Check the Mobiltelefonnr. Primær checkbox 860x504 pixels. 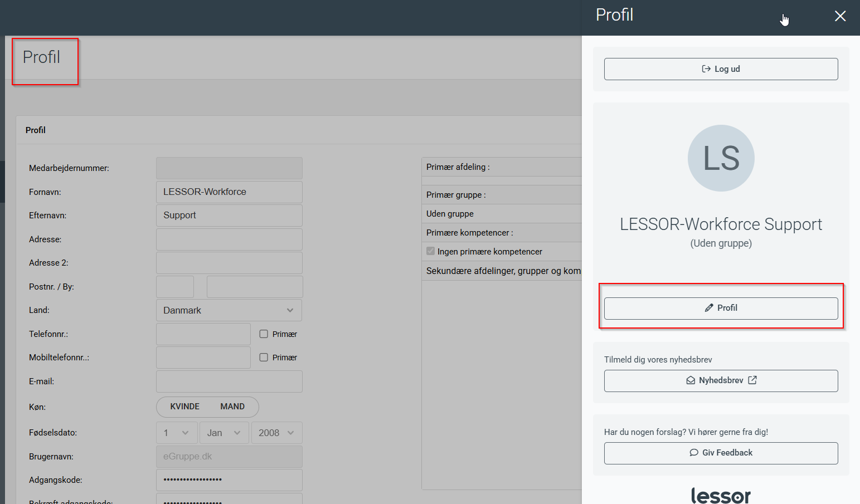264,358
